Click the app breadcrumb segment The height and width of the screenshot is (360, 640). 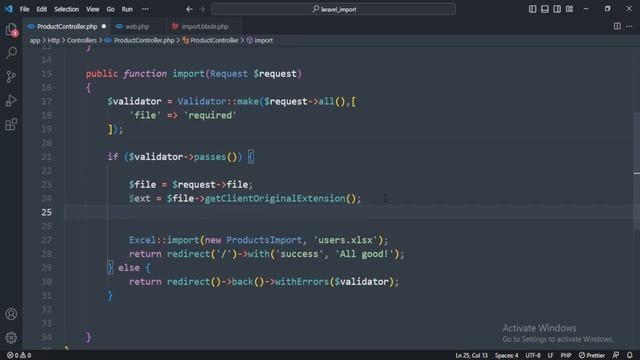point(35,40)
